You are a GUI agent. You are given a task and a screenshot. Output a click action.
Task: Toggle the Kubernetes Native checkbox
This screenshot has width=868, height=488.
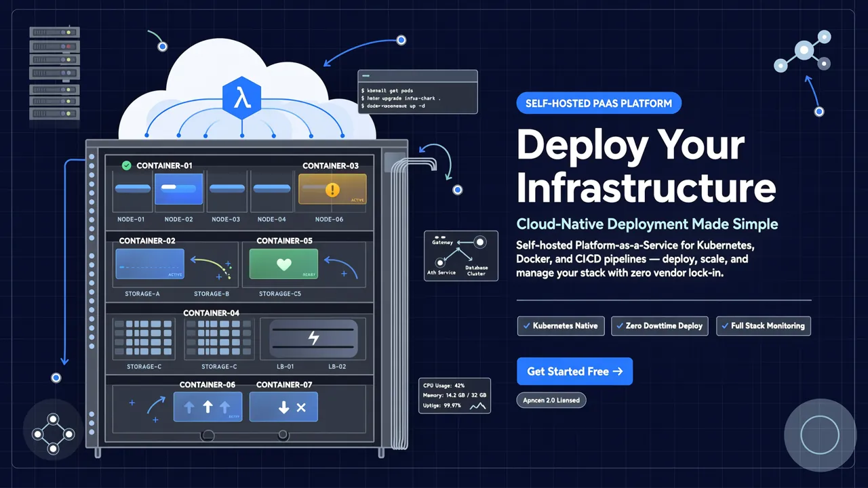click(526, 326)
